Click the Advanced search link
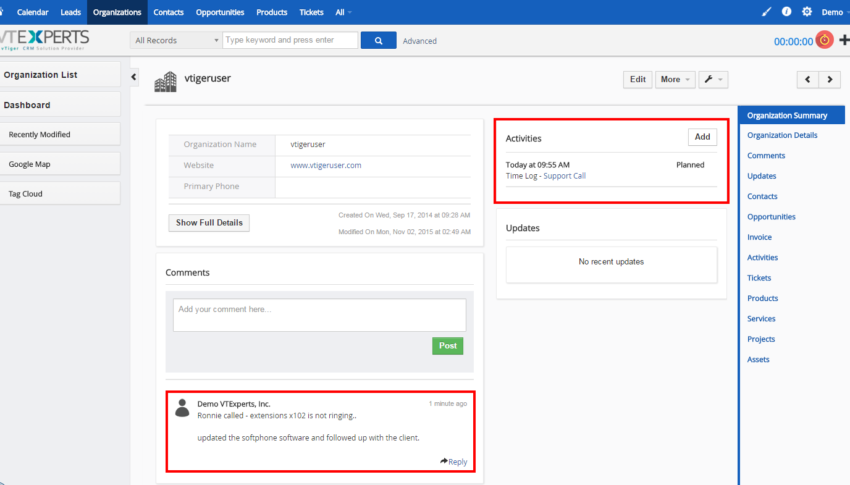Screen dimensions: 850x485 [420, 41]
